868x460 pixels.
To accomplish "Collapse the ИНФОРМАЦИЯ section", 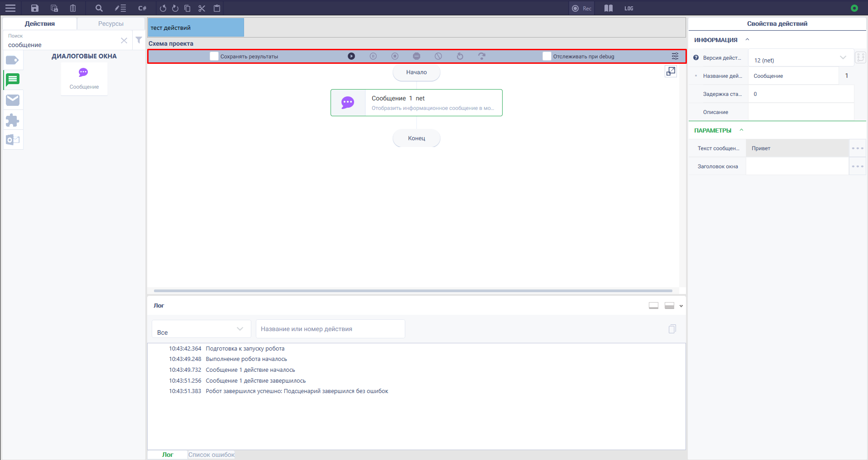I will click(x=748, y=40).
